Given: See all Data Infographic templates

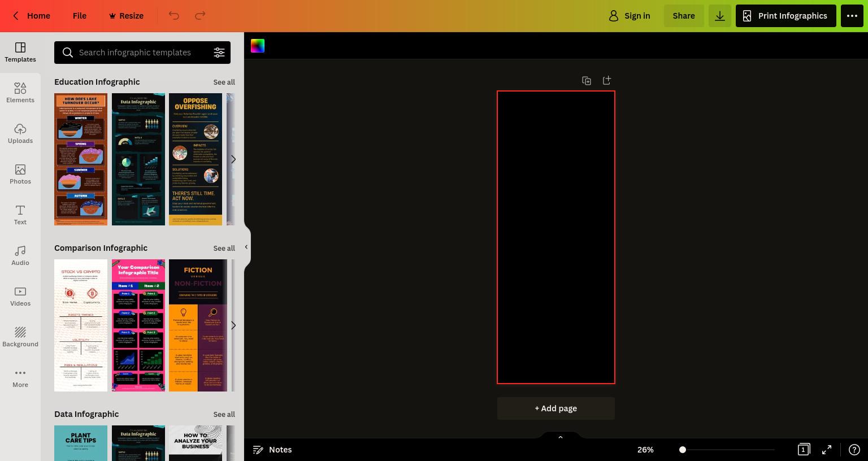Looking at the screenshot, I should coord(224,414).
